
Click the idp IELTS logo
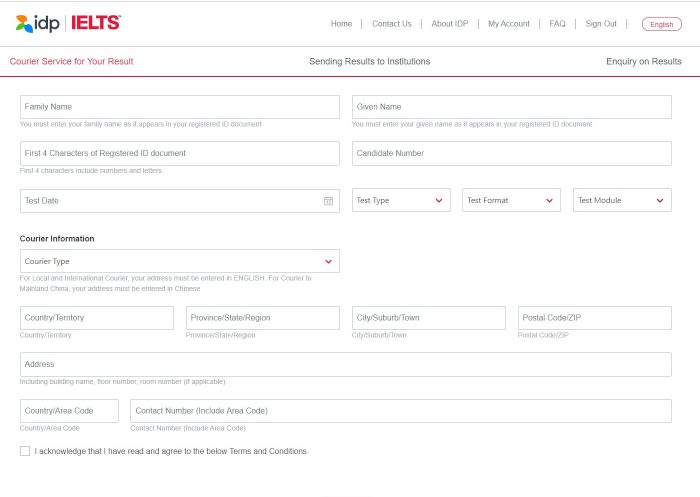[x=68, y=23]
